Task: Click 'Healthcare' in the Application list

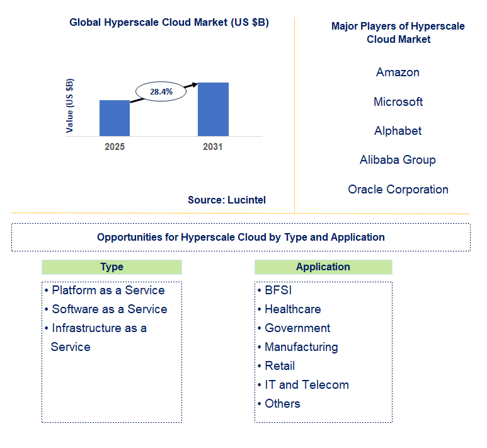Action: click(289, 309)
